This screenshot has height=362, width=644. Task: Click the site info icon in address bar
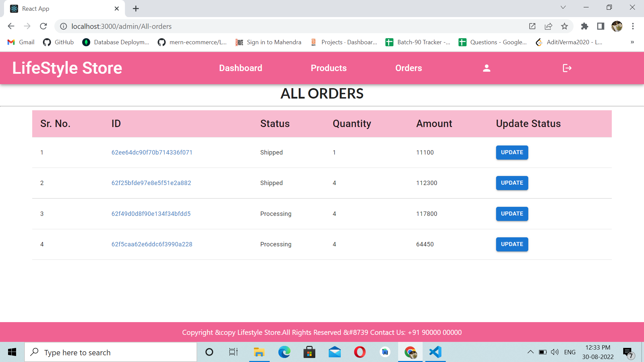click(63, 26)
